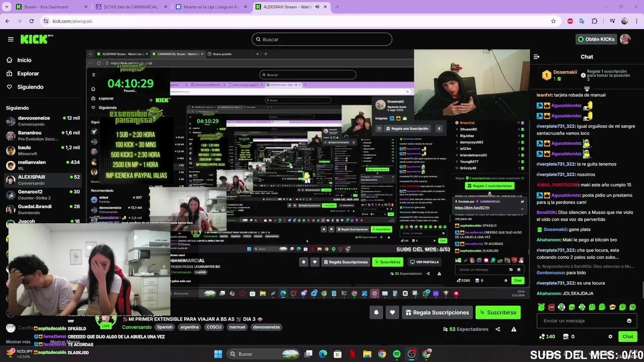Open davooxeneize channel in sidebar

click(x=43, y=121)
